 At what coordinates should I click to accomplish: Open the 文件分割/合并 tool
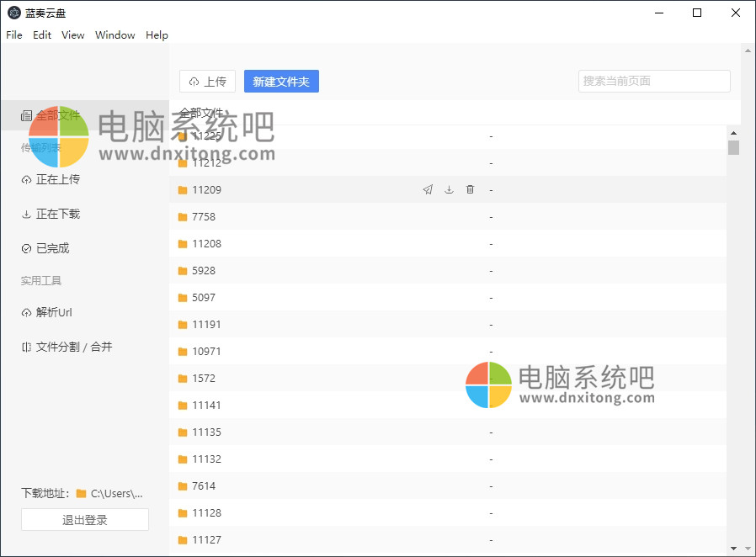(66, 347)
